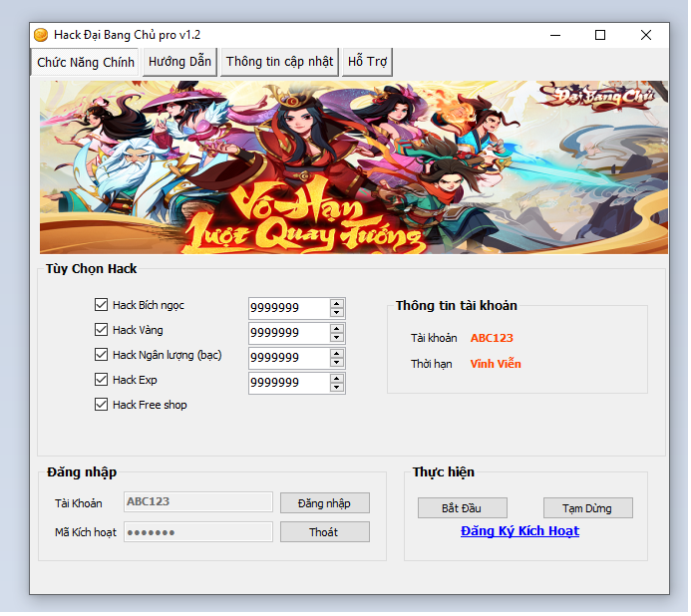The image size is (691, 616).
Task: Select the Hỗ Trợ tab
Action: [x=367, y=62]
